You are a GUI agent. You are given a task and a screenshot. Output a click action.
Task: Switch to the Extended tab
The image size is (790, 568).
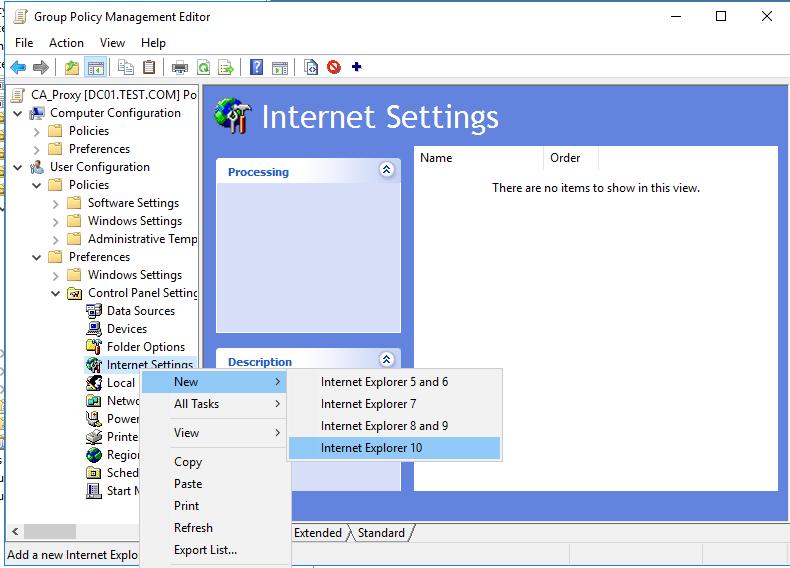pyautogui.click(x=318, y=533)
